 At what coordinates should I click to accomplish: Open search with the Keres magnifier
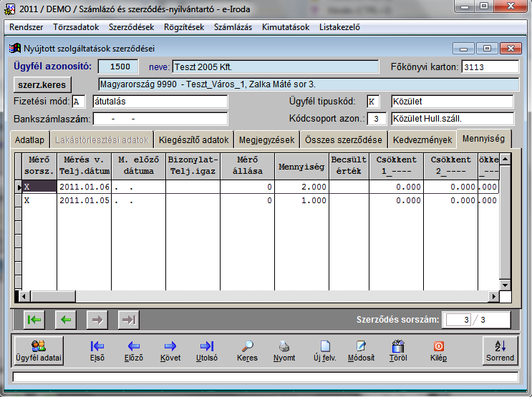click(247, 350)
